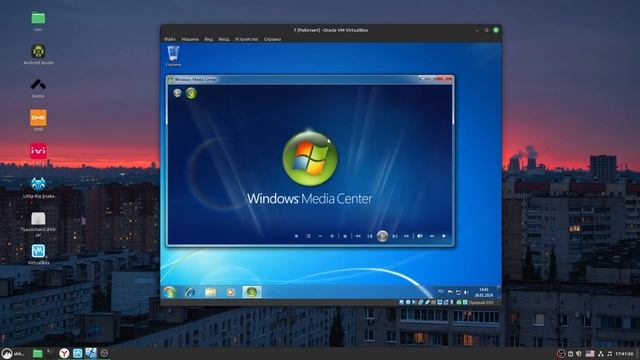Click the VirtualBox window title bar
The width and height of the screenshot is (640, 360).
click(331, 30)
